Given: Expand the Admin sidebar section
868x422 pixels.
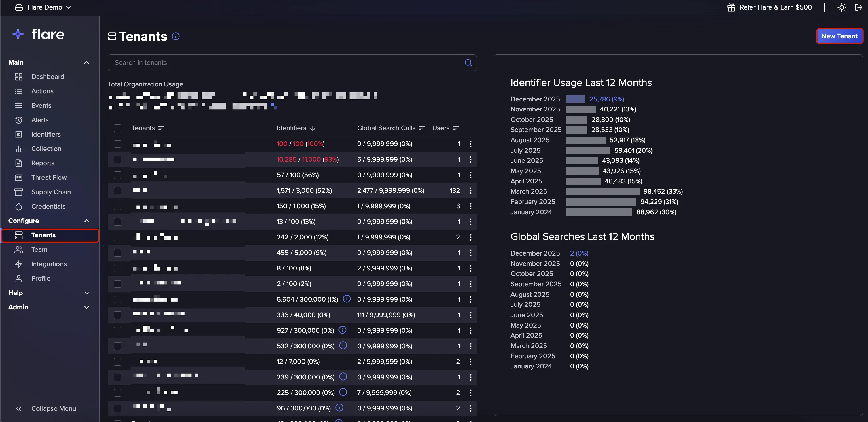Looking at the screenshot, I should coord(86,307).
